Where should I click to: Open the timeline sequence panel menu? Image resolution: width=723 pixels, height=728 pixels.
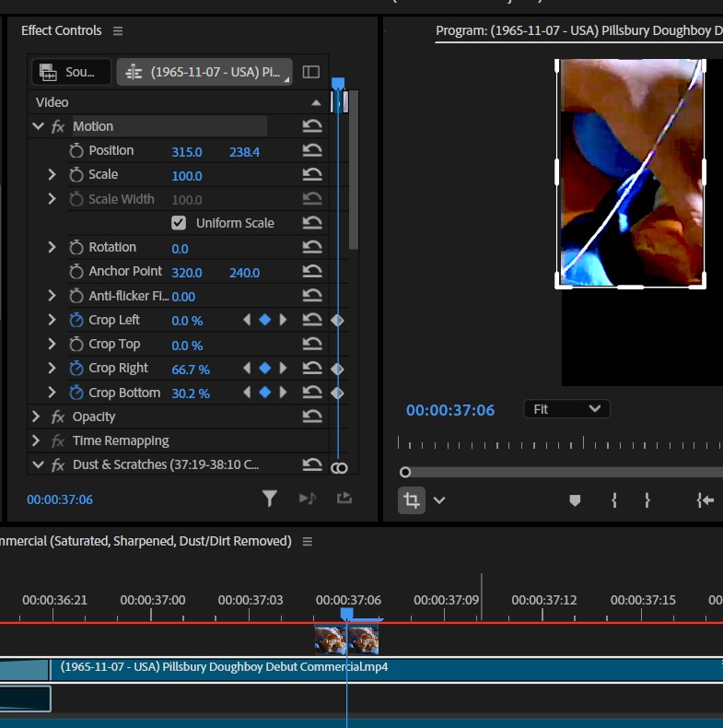tap(308, 542)
